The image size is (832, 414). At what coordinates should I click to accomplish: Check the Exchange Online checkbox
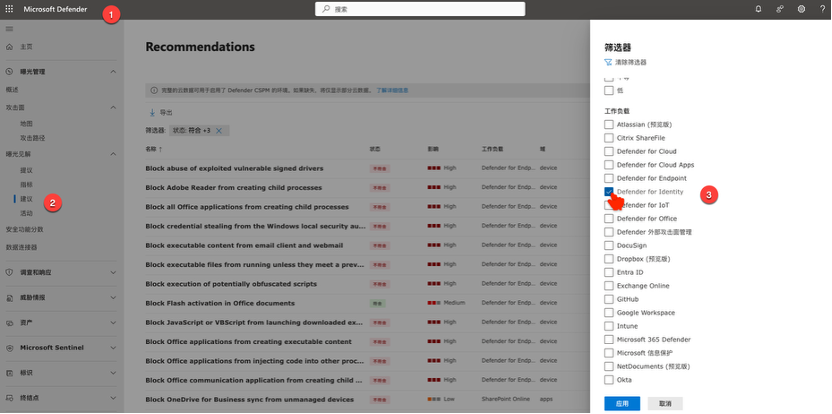click(609, 286)
